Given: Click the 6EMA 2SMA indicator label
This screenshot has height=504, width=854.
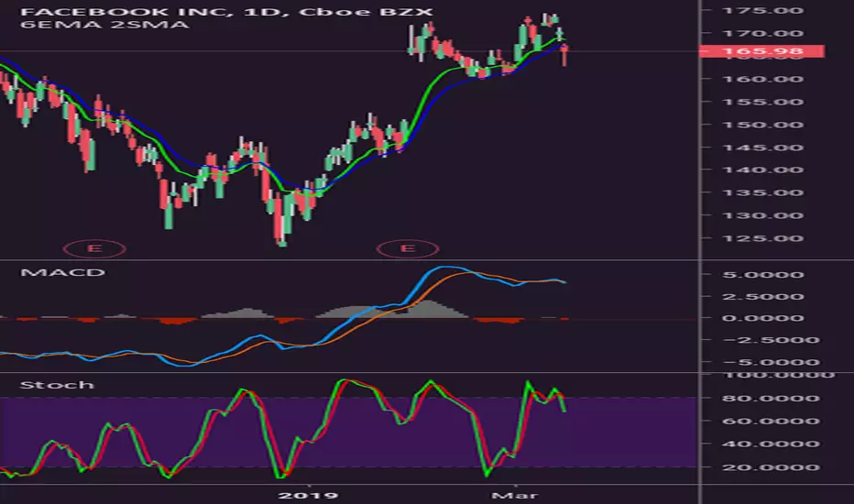Looking at the screenshot, I should tap(104, 25).
